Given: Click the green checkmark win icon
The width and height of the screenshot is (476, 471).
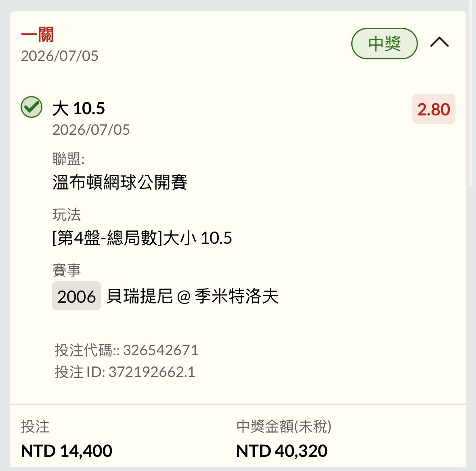Looking at the screenshot, I should [31, 107].
